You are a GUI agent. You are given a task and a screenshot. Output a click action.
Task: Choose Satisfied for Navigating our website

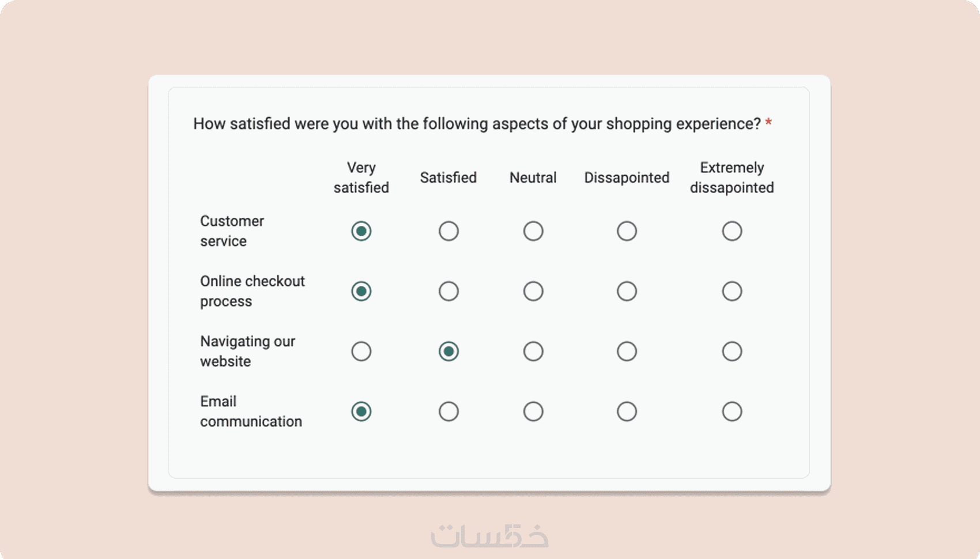pyautogui.click(x=448, y=352)
